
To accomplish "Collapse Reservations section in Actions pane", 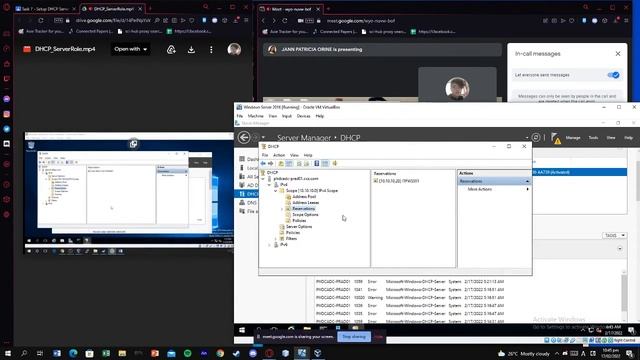I will [527, 181].
